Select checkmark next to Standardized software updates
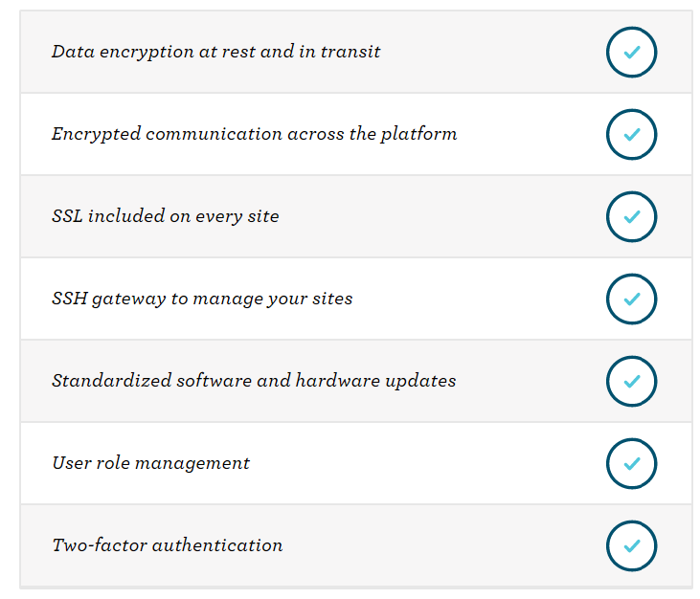This screenshot has height=599, width=700. tap(631, 382)
